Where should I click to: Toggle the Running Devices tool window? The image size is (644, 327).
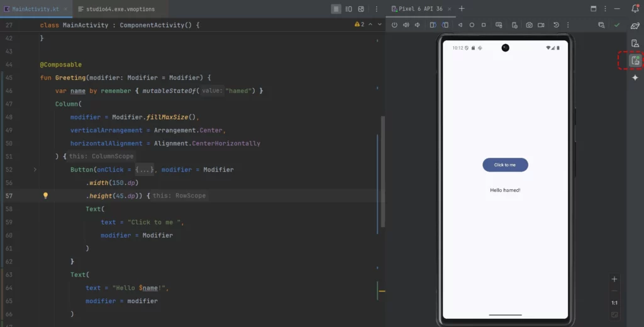635,61
